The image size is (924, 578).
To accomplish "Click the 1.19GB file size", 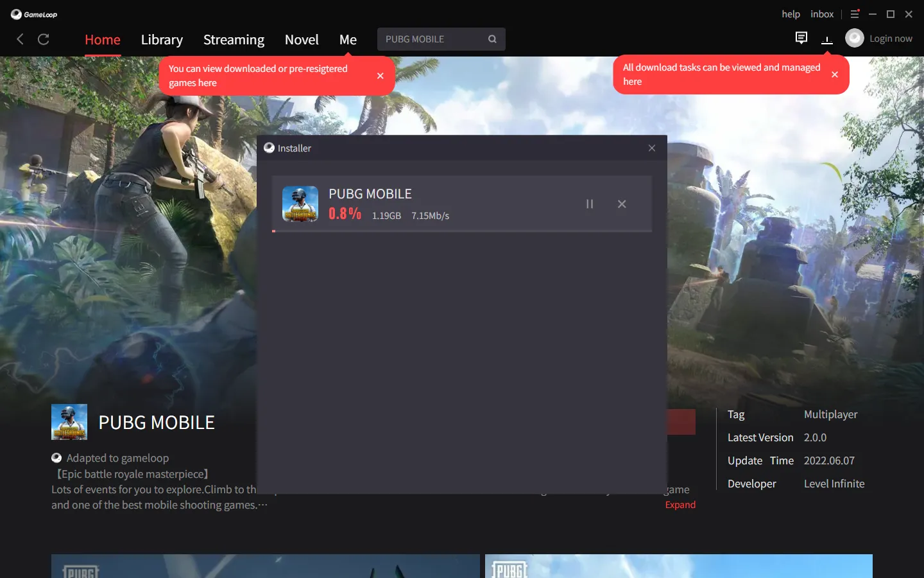I will (386, 216).
